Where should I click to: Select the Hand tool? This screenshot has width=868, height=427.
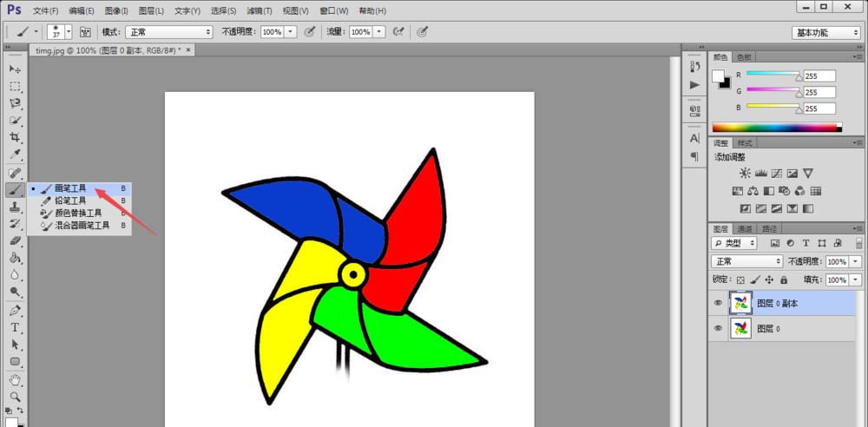pyautogui.click(x=15, y=379)
